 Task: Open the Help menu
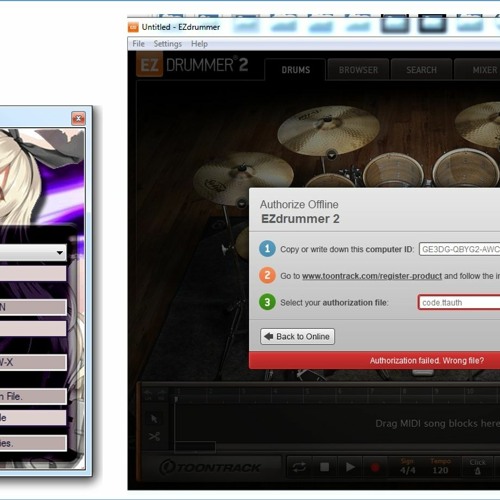coord(199,44)
